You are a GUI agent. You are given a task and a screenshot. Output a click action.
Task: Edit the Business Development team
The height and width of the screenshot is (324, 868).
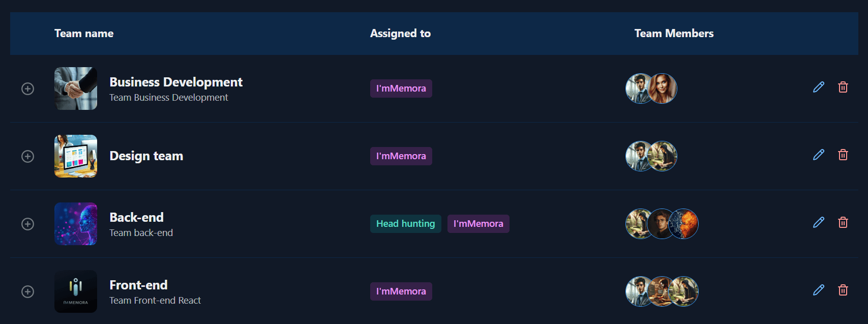point(819,87)
